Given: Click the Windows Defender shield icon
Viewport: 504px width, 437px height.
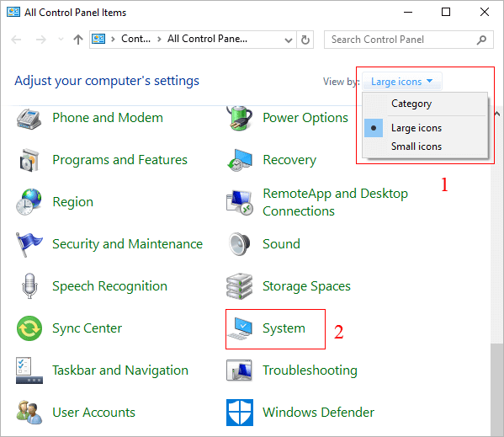Looking at the screenshot, I should [240, 413].
